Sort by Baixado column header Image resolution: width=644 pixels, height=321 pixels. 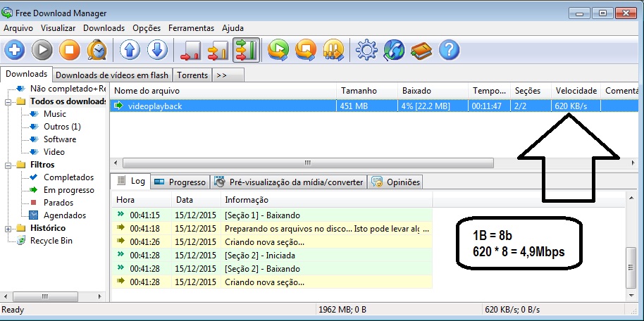[x=433, y=91]
